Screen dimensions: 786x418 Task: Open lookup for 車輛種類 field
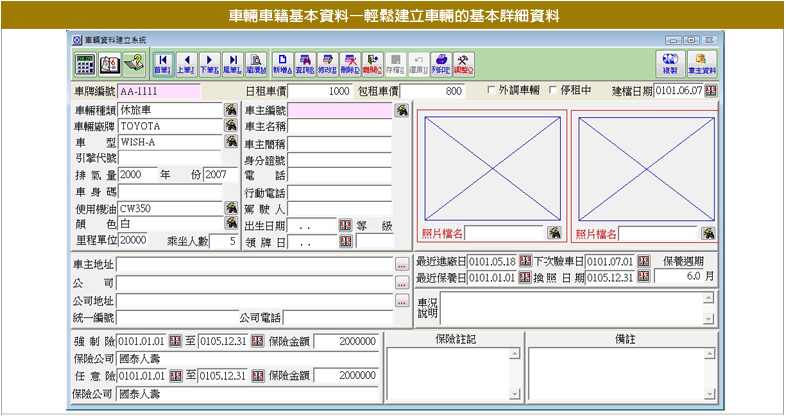229,110
